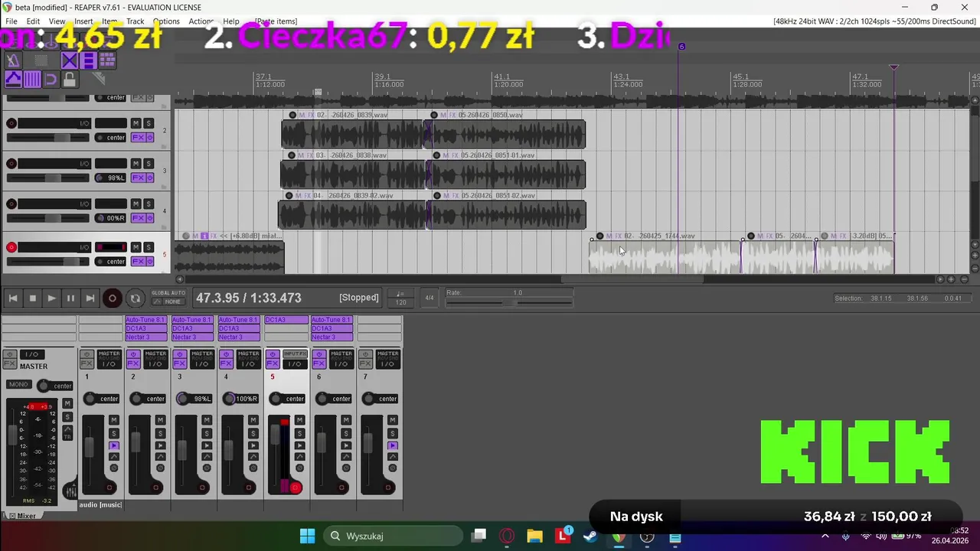Mute track 2 in track panel

[x=136, y=123]
